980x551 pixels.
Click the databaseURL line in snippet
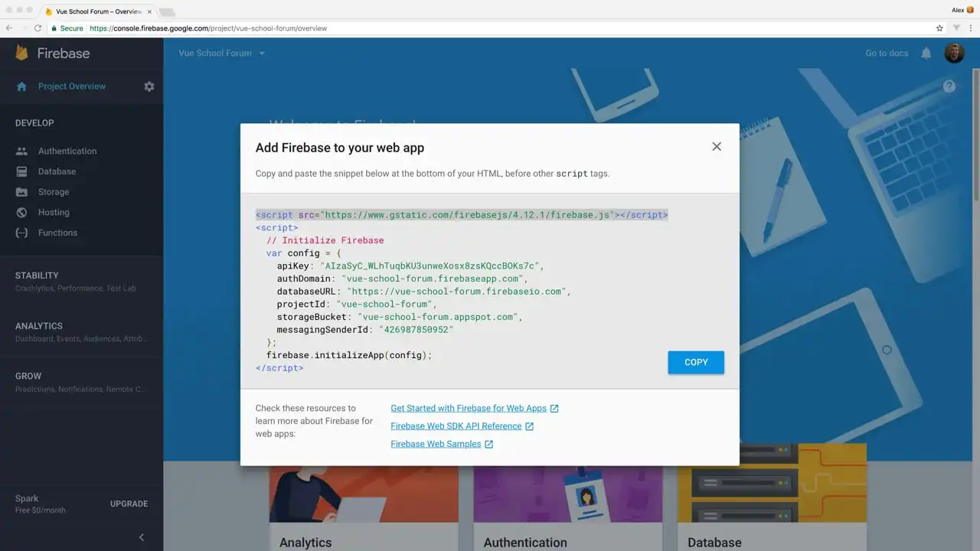point(423,292)
